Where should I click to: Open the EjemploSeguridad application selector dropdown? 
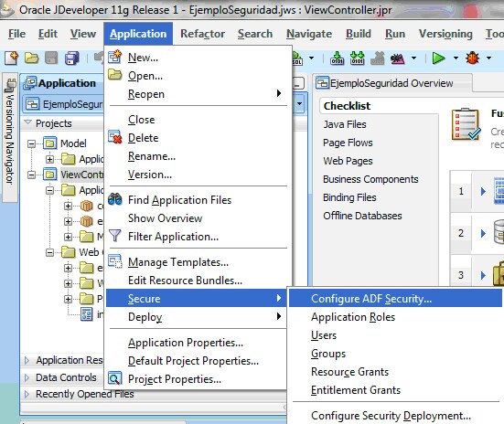tap(299, 104)
